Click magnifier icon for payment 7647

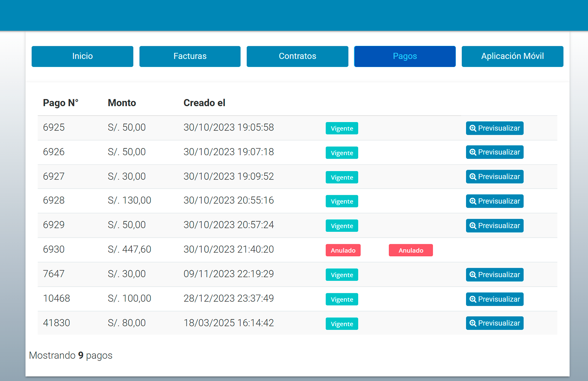(x=473, y=275)
